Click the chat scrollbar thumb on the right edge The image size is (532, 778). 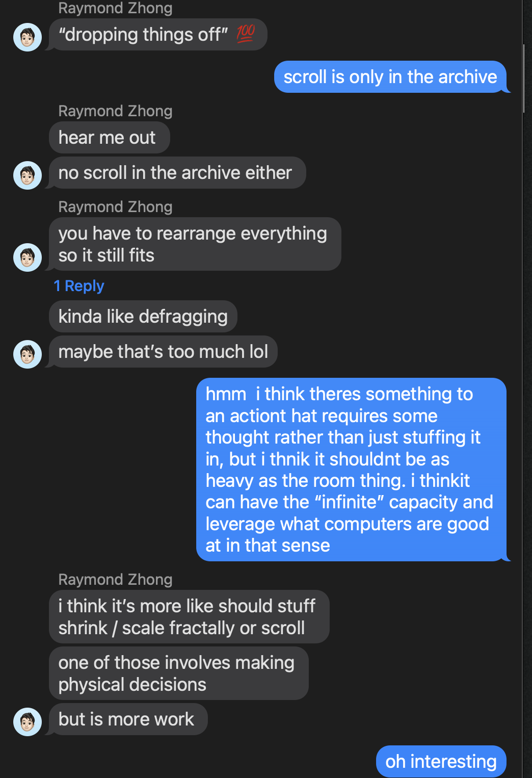click(524, 79)
